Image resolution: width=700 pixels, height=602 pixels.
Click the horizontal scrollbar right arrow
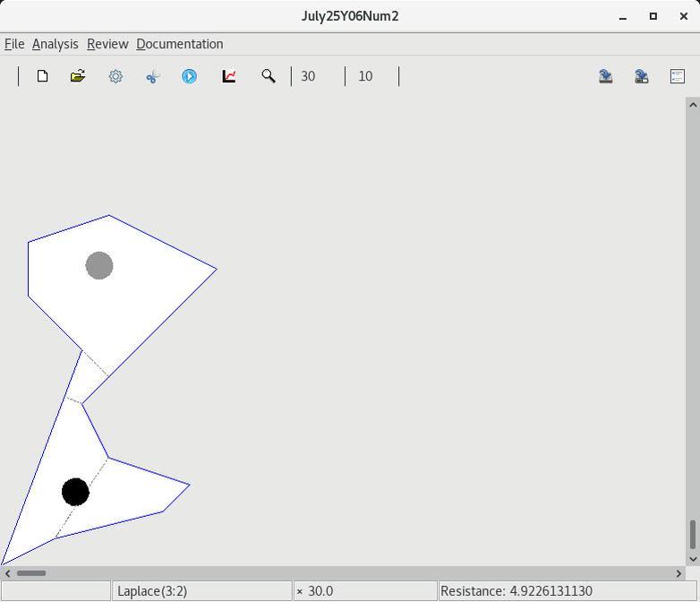[x=679, y=573]
